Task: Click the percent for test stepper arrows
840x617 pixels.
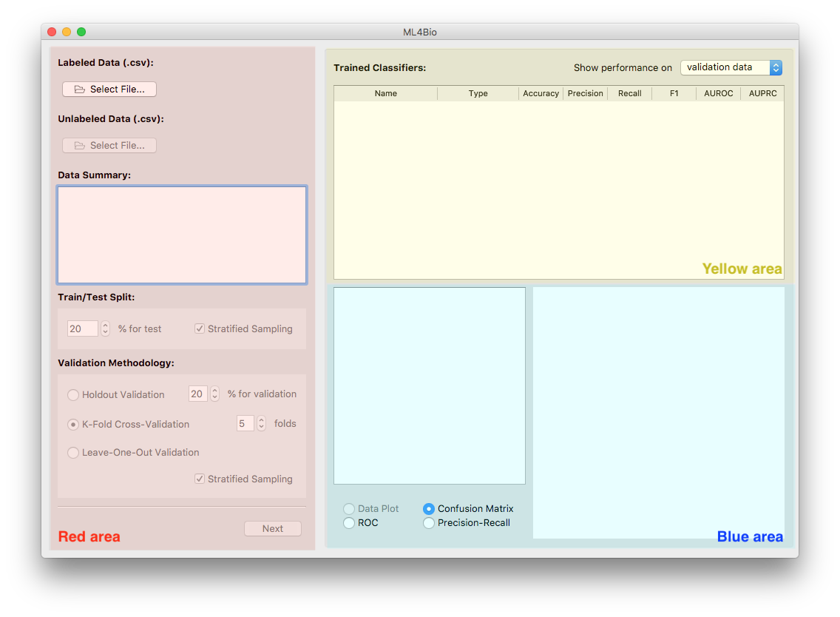Action: point(106,329)
